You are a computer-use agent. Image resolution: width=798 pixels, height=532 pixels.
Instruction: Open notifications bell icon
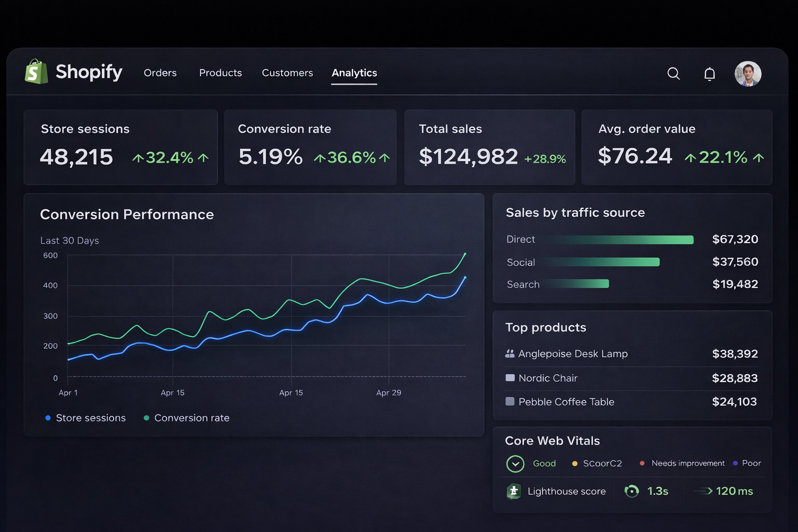click(x=710, y=74)
